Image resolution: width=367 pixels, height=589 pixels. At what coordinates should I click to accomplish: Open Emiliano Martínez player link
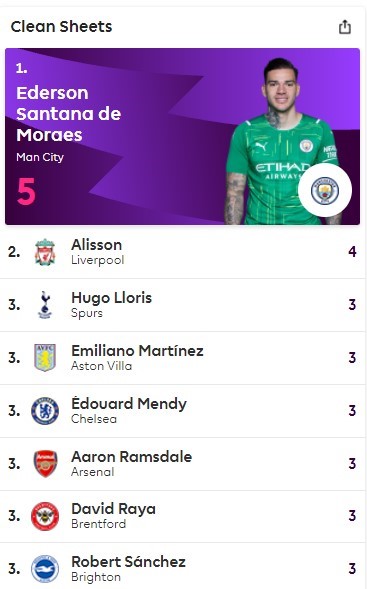[x=137, y=351]
